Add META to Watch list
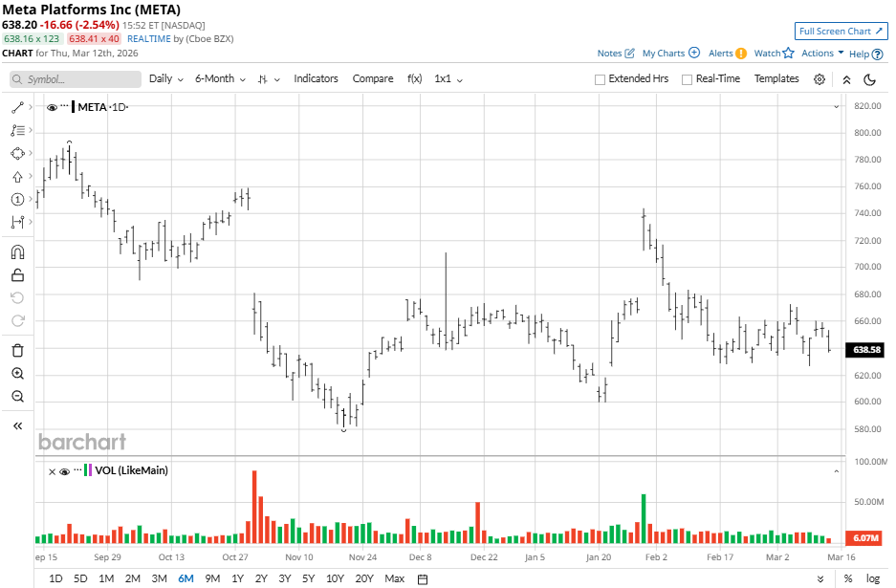Viewport: 896px width, 588px height. coord(774,54)
